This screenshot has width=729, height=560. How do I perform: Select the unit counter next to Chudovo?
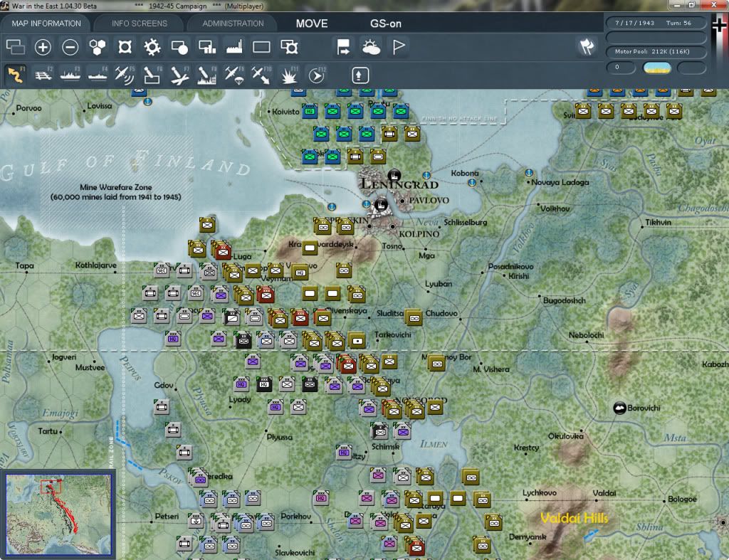coord(414,317)
